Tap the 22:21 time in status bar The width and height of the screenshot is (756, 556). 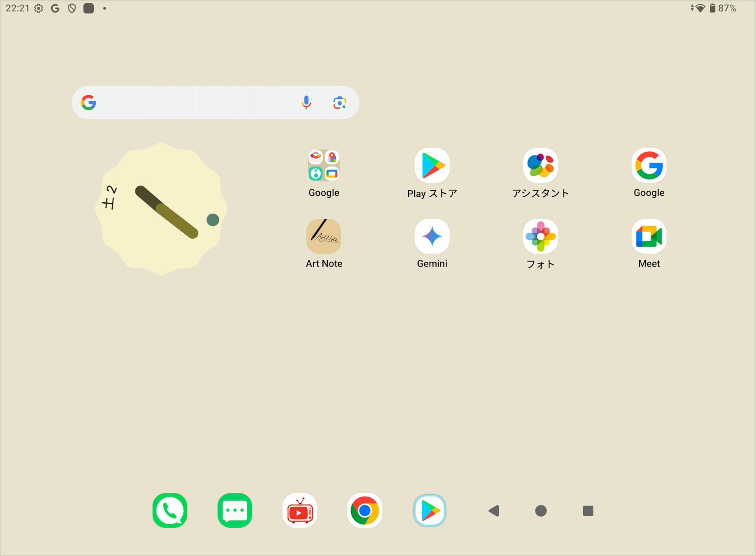pyautogui.click(x=17, y=8)
